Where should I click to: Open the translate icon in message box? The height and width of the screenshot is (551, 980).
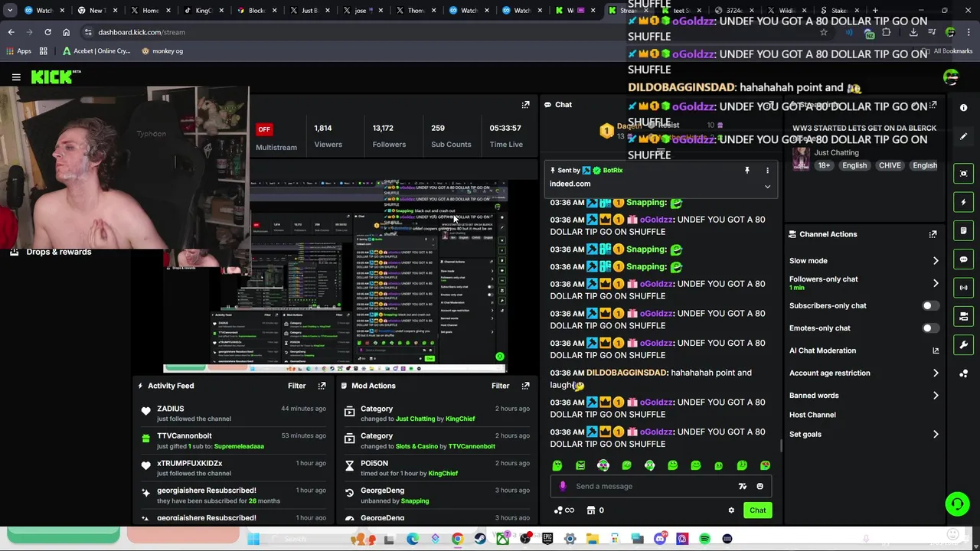(742, 486)
